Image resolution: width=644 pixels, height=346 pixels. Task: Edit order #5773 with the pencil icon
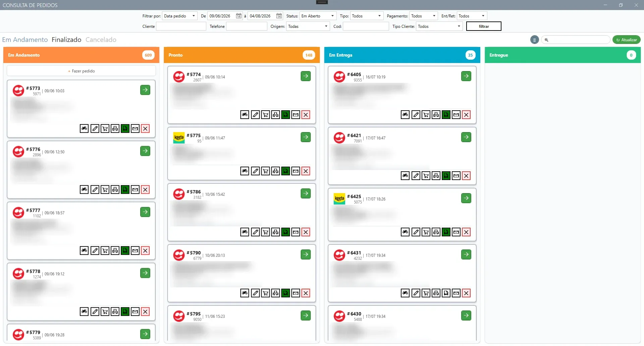(x=95, y=129)
